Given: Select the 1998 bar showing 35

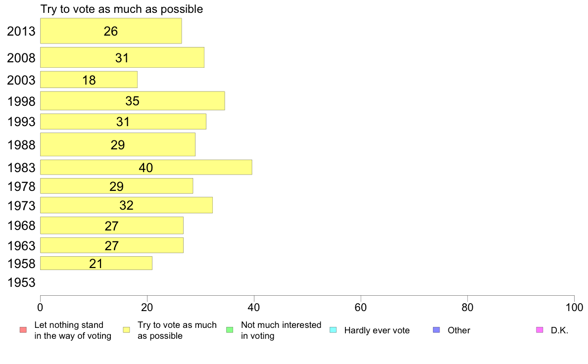Looking at the screenshot, I should pos(132,101).
